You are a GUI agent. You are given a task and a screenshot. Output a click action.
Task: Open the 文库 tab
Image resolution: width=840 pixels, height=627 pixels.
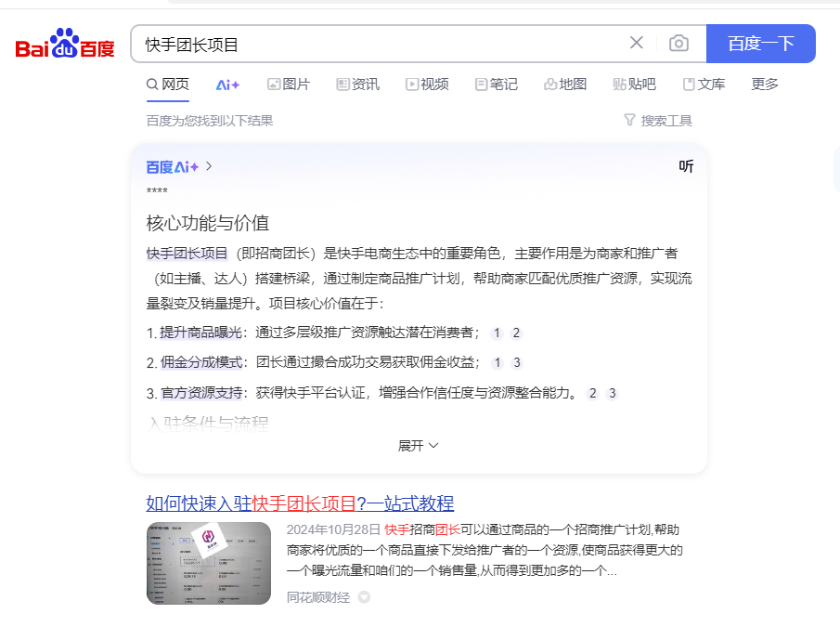coord(704,85)
